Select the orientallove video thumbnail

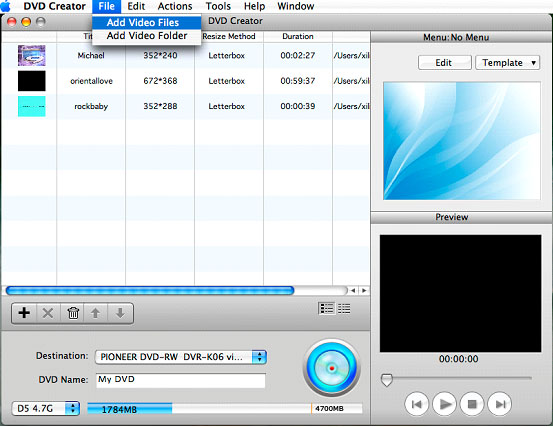tap(32, 81)
